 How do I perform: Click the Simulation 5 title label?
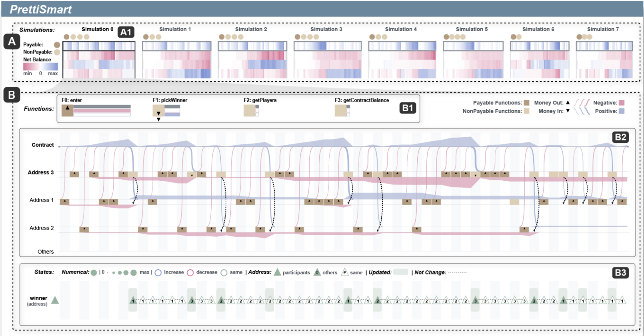pos(472,29)
